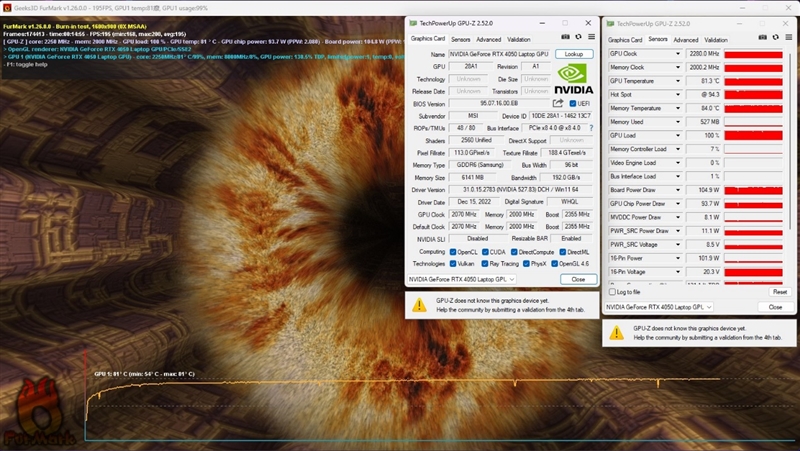Click Close button in Graphics Card GPU-Z window
Viewport: 800px width, 451px height.
point(578,279)
